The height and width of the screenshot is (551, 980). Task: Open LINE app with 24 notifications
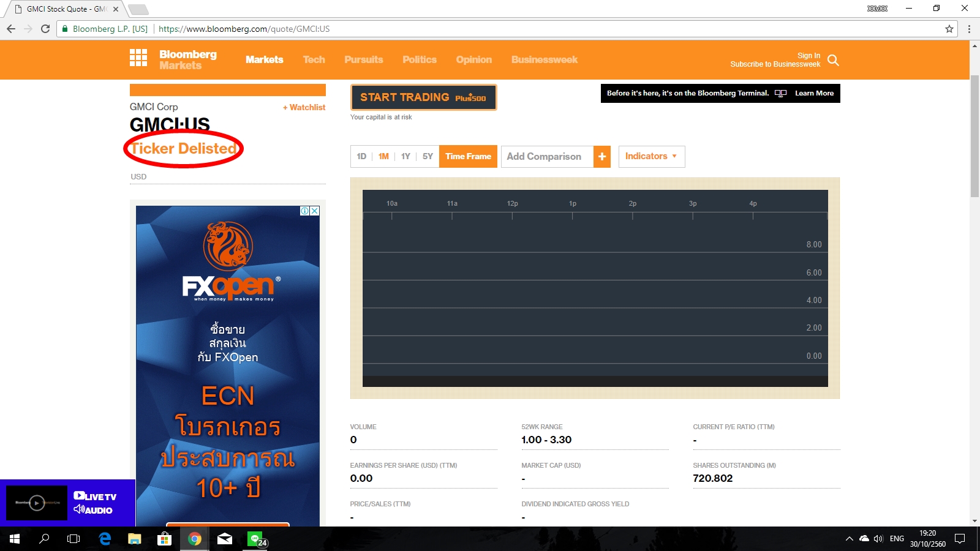click(x=256, y=539)
